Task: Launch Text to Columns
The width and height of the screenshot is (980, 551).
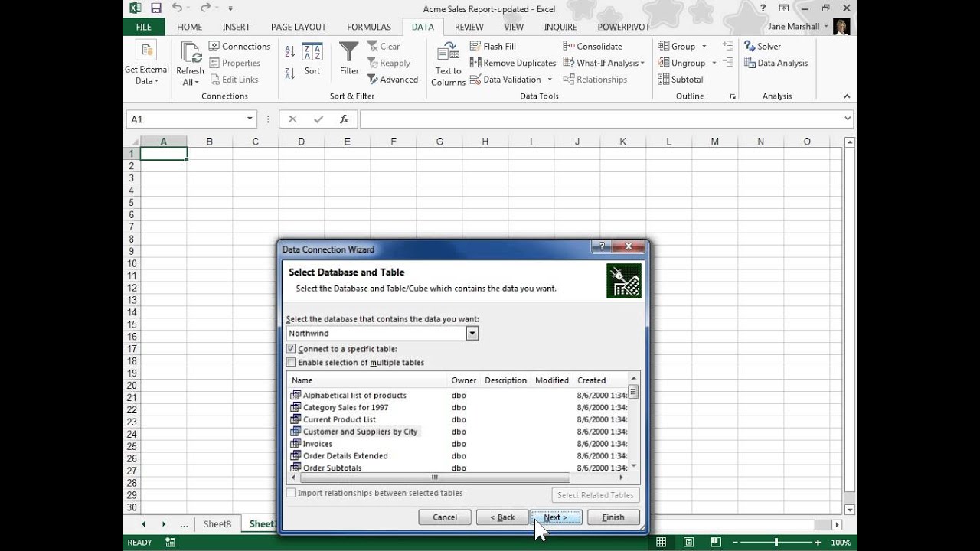Action: (448, 64)
